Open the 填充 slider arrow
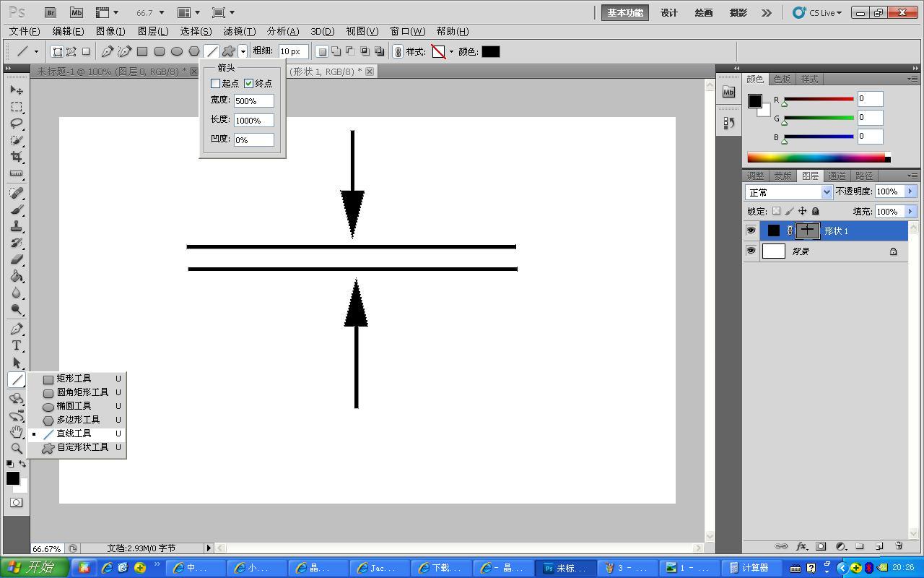 pos(910,211)
